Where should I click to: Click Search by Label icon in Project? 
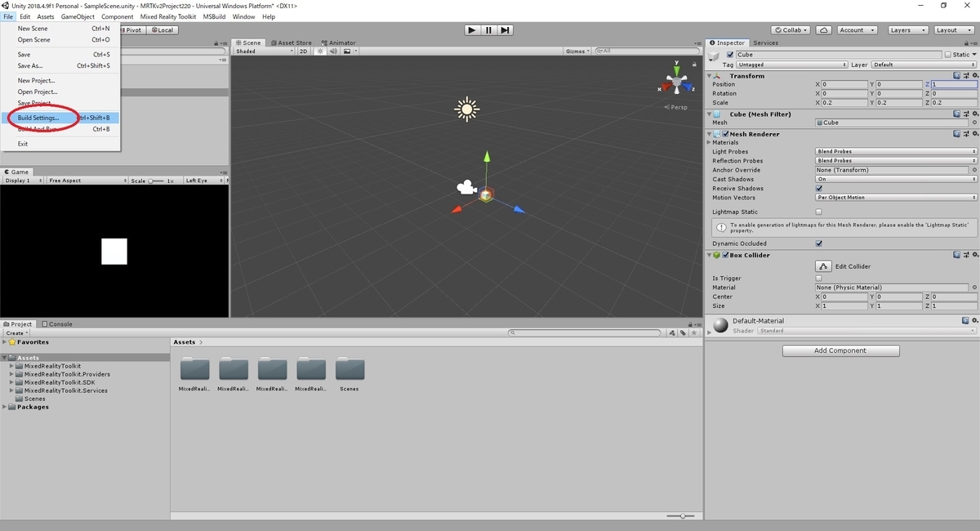[x=683, y=333]
